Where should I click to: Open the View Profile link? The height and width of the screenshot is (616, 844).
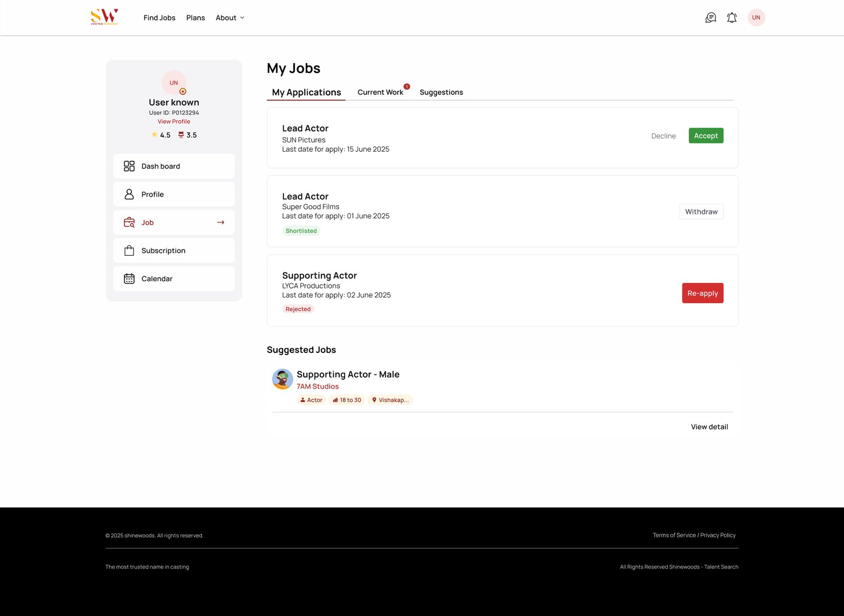(174, 121)
